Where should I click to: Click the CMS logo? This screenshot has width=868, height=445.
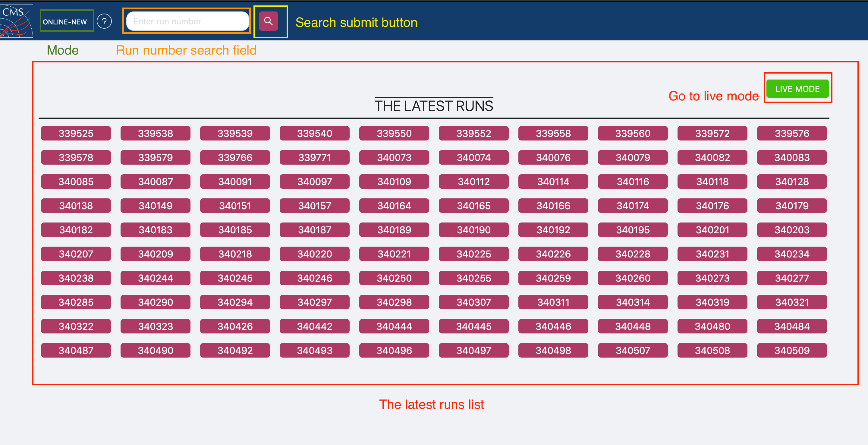16,21
